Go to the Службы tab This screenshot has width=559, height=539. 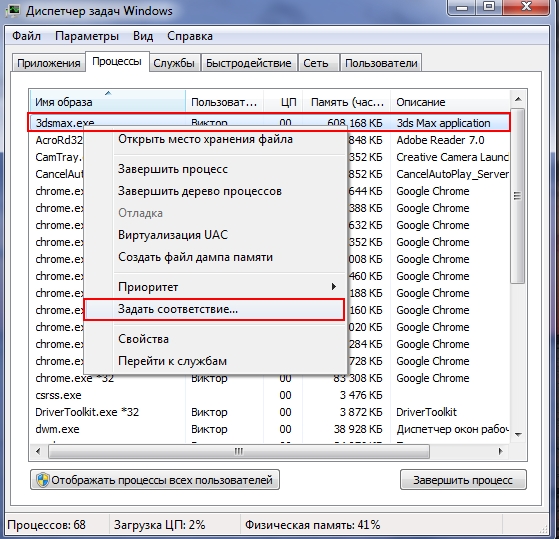click(x=174, y=63)
